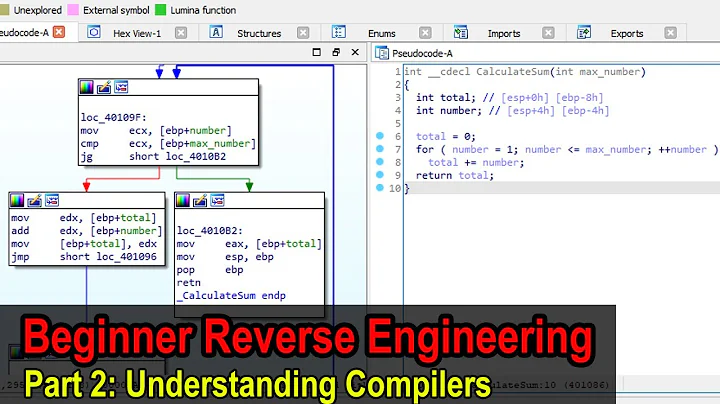
Task: Click the Pseudocode-A panel title icon
Action: point(382,53)
